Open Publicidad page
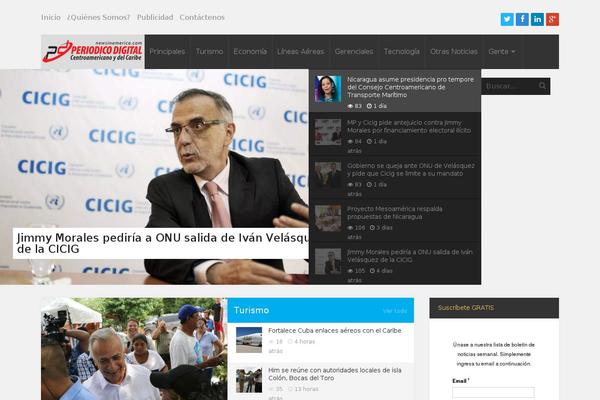Viewport: 600px width, 400px height. (155, 17)
